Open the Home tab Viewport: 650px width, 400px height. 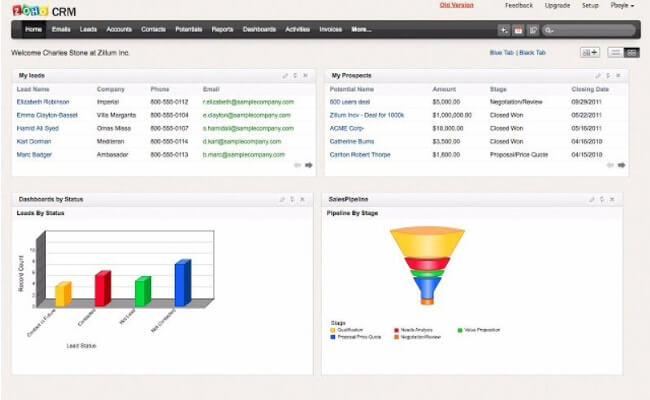point(33,29)
